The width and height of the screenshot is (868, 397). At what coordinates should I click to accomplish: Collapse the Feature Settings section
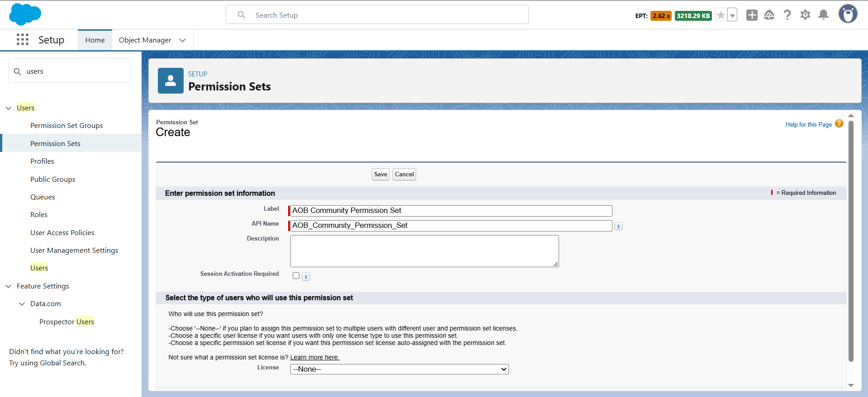[8, 286]
